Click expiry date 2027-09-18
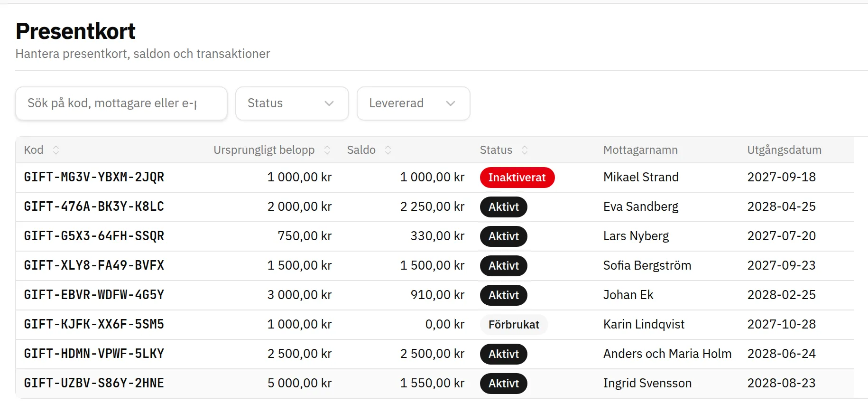This screenshot has width=868, height=413. pyautogui.click(x=782, y=177)
